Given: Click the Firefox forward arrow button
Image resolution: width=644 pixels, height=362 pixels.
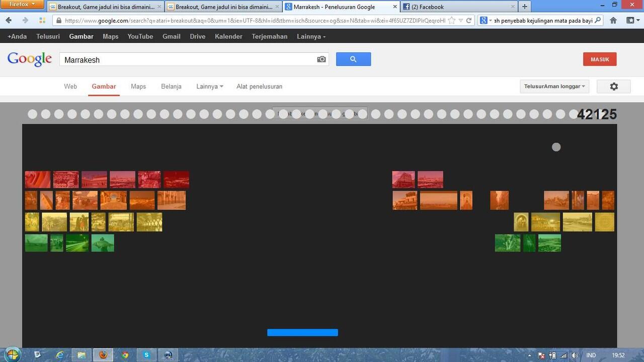Looking at the screenshot, I should tap(25, 21).
